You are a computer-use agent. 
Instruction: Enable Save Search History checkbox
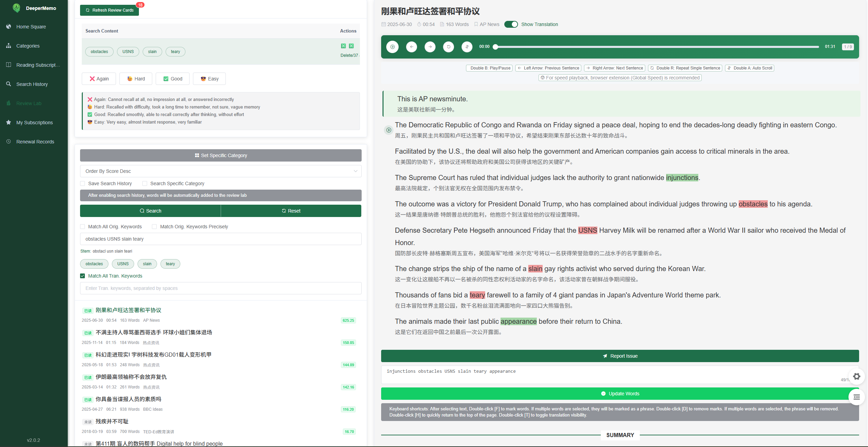click(82, 183)
